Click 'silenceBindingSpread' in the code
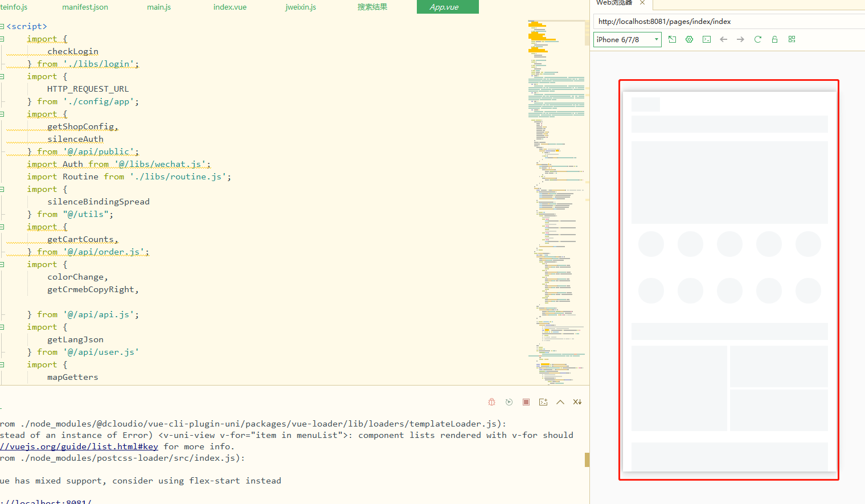The image size is (865, 504). click(x=99, y=202)
